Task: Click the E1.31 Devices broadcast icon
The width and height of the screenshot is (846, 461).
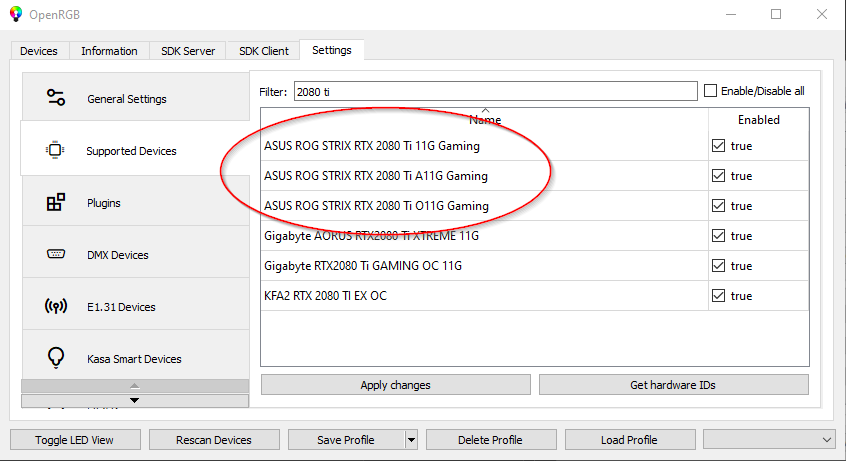Action: click(x=56, y=307)
